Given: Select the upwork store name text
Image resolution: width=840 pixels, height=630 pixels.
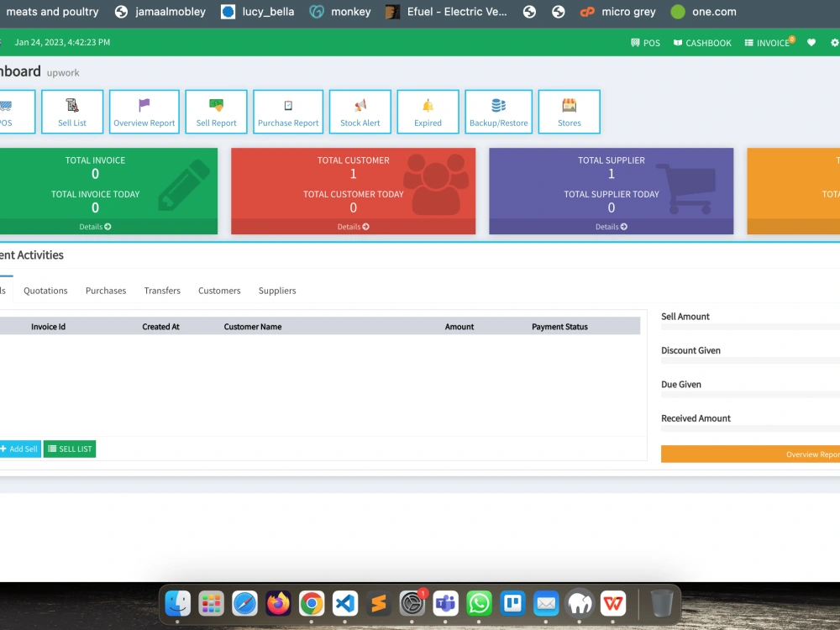Looking at the screenshot, I should pos(63,73).
